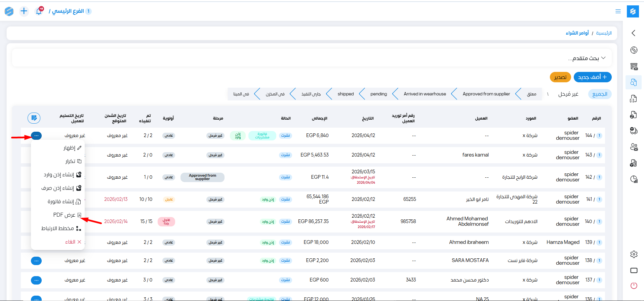This screenshot has width=644, height=301.
Task: Open the actions menu for order 137
Action: (x=36, y=280)
